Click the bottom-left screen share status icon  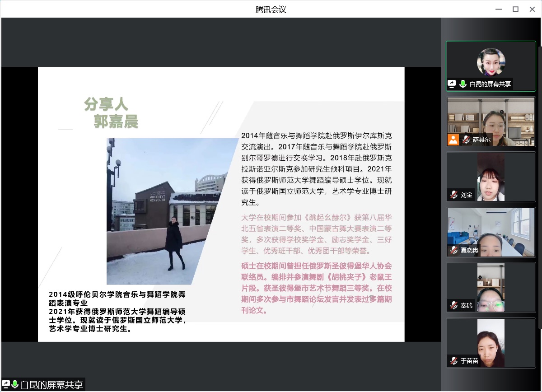pyautogui.click(x=6, y=384)
